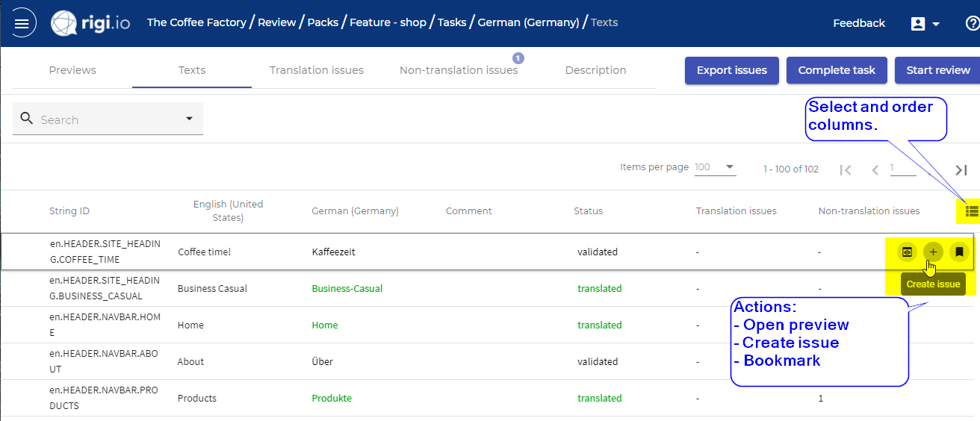Go to the last page of results

(x=961, y=170)
